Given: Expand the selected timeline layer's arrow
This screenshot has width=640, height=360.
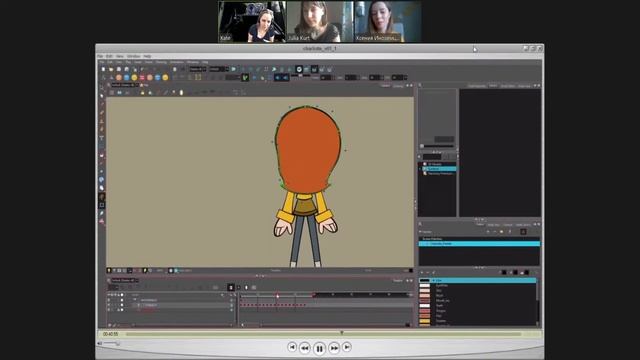Looking at the screenshot, I should coord(139,305).
